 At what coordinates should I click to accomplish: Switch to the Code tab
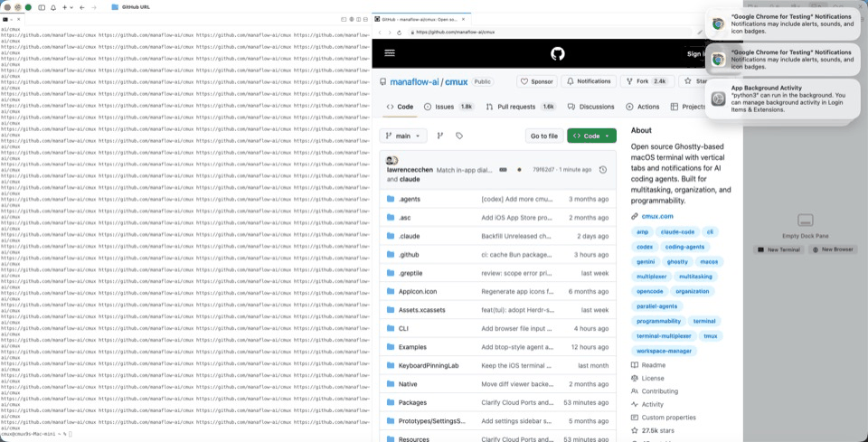pos(400,107)
